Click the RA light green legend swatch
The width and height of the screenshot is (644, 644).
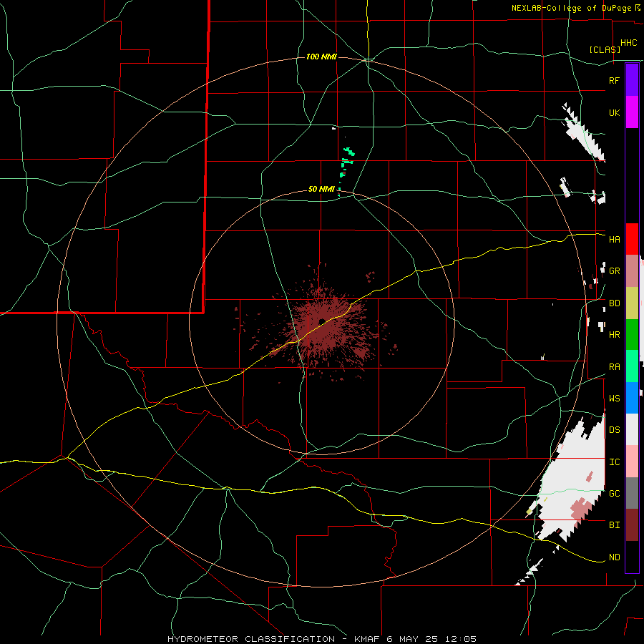click(x=632, y=366)
